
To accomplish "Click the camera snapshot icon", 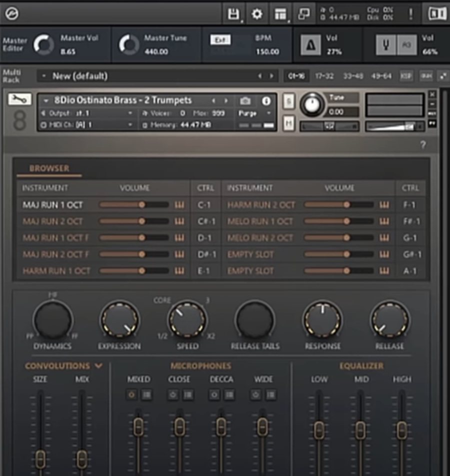I will tap(245, 101).
